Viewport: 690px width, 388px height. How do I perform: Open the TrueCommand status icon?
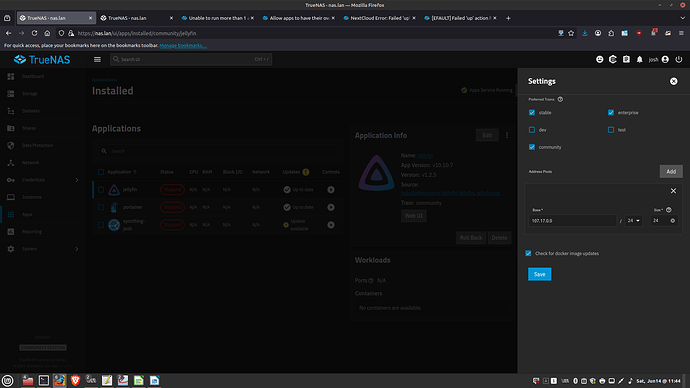(613, 59)
